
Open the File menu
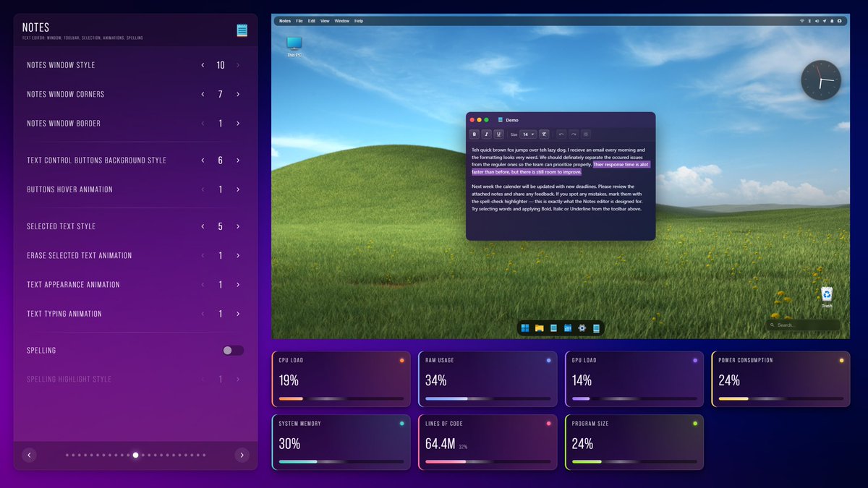299,21
